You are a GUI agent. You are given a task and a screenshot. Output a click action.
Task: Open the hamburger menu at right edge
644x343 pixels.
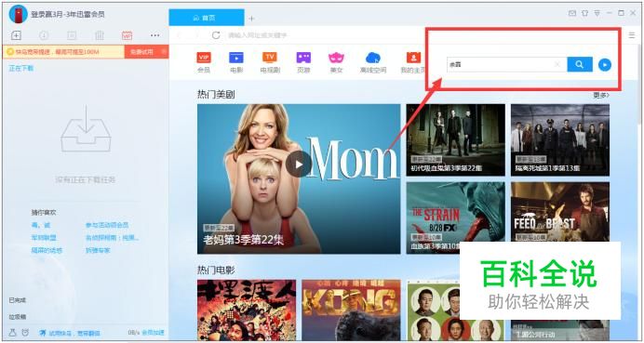coord(632,35)
